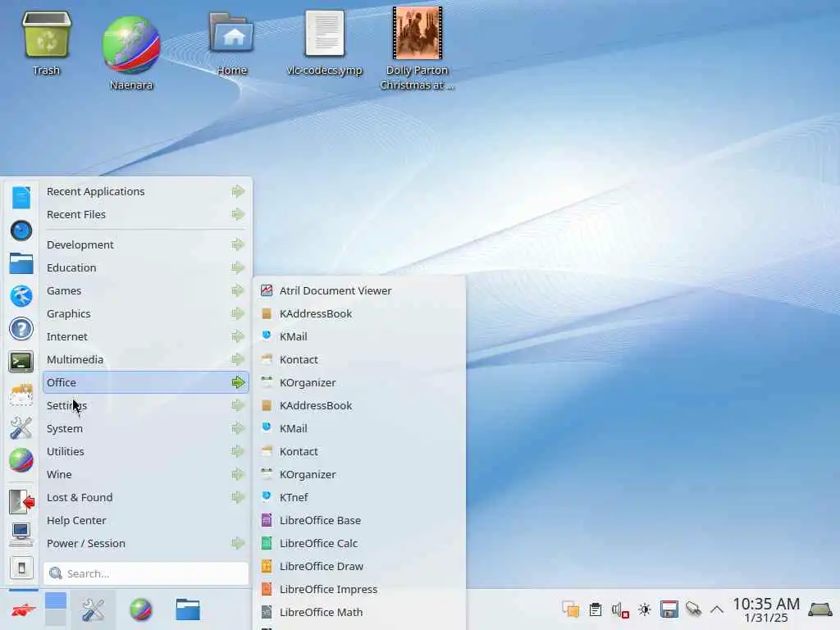The image size is (840, 630).
Task: Expand hidden system tray icons arrow
Action: (717, 609)
